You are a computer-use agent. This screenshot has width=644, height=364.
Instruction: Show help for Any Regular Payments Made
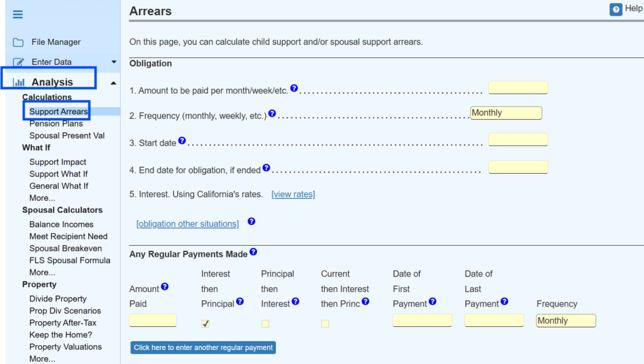pos(253,252)
